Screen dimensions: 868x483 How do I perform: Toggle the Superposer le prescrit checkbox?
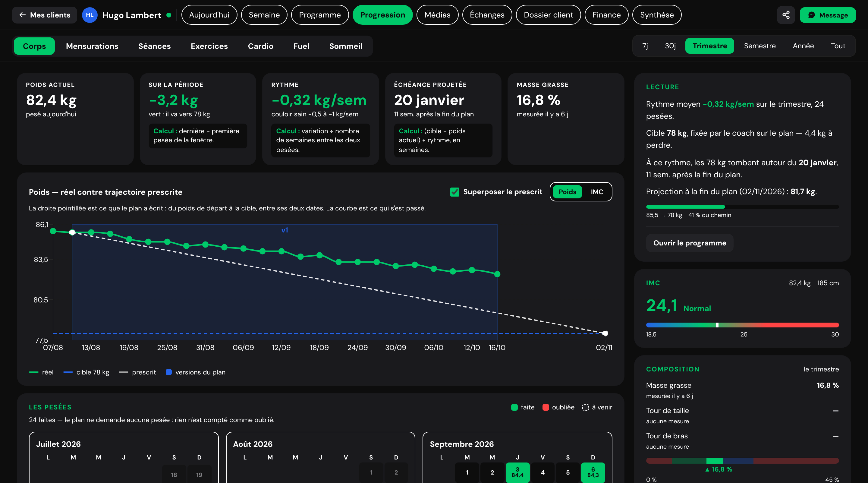454,192
